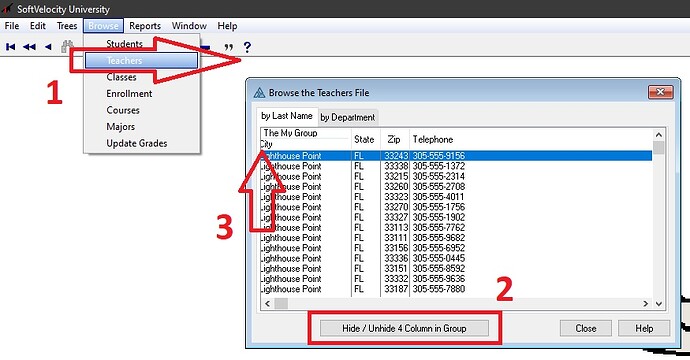Click horizontal scrollbar left arrow
Image resolution: width=690 pixels, height=360 pixels.
(x=267, y=304)
